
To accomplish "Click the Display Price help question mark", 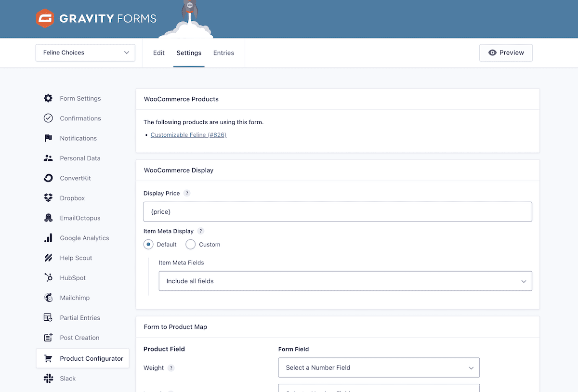I will pyautogui.click(x=187, y=193).
